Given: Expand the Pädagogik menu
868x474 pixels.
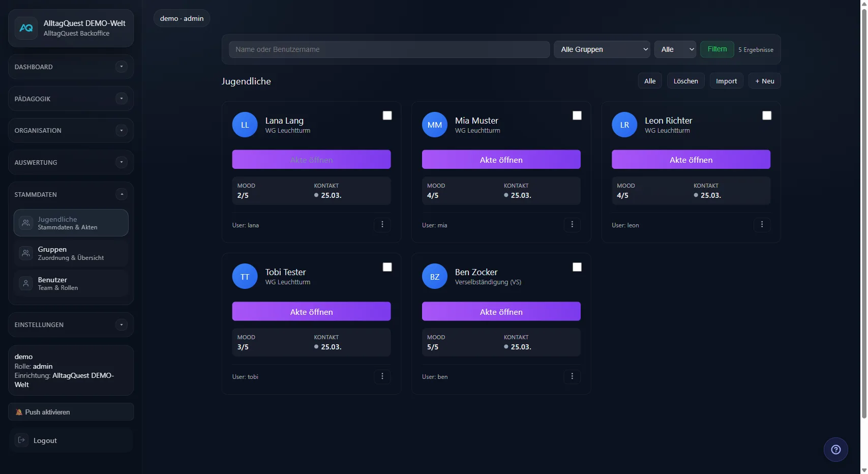Looking at the screenshot, I should pyautogui.click(x=122, y=99).
